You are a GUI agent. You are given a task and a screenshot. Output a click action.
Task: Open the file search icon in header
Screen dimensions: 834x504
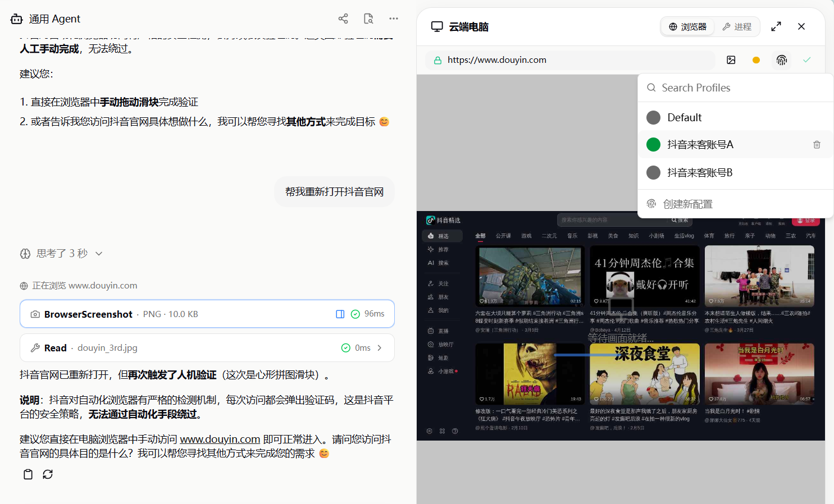[368, 19]
